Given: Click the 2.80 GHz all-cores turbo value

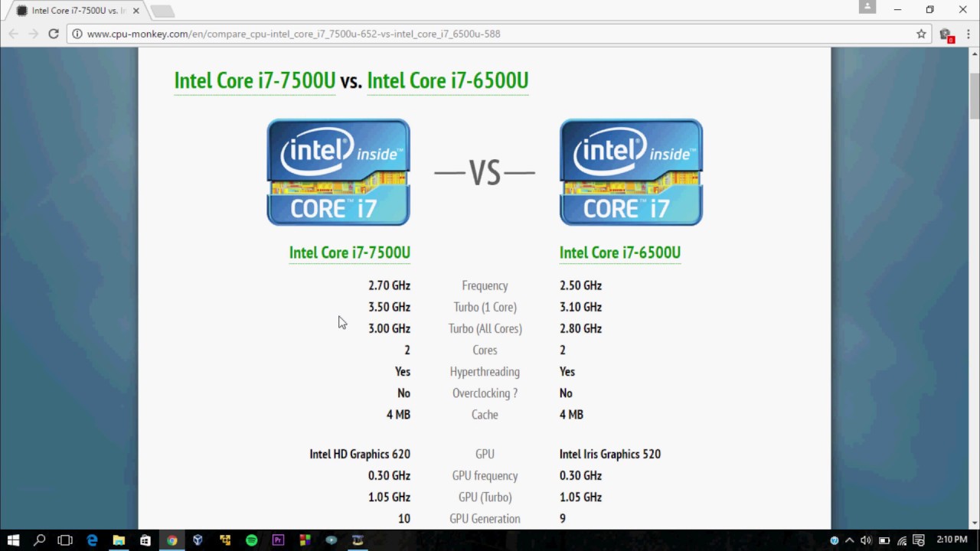Looking at the screenshot, I should click(x=580, y=328).
